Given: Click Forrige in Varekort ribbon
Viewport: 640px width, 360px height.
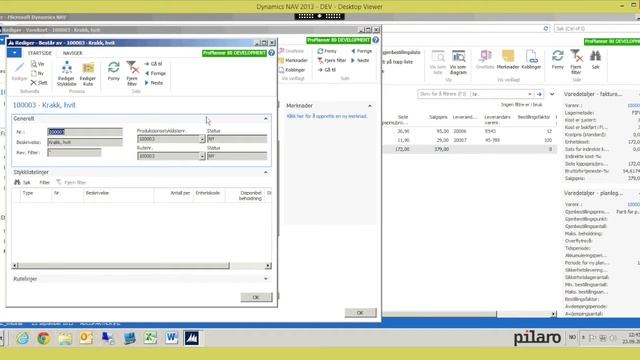Looking at the screenshot, I should (x=361, y=51).
